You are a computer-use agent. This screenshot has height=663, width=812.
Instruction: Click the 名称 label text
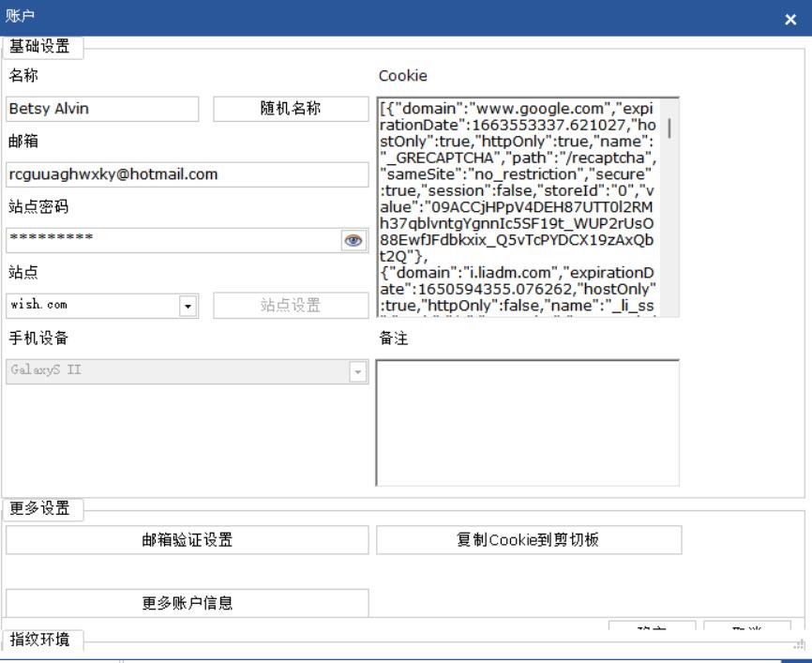coord(23,75)
